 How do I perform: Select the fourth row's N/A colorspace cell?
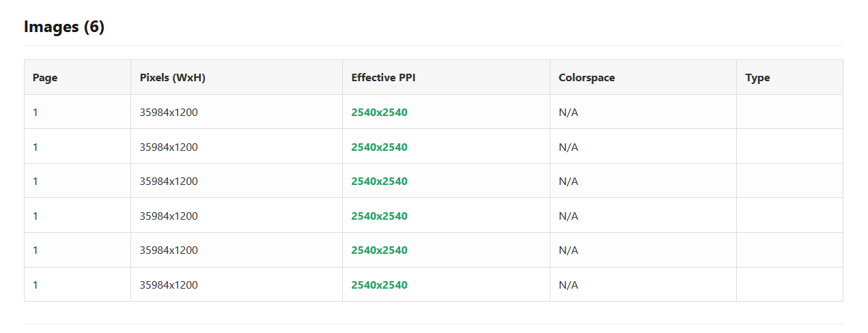tap(568, 216)
